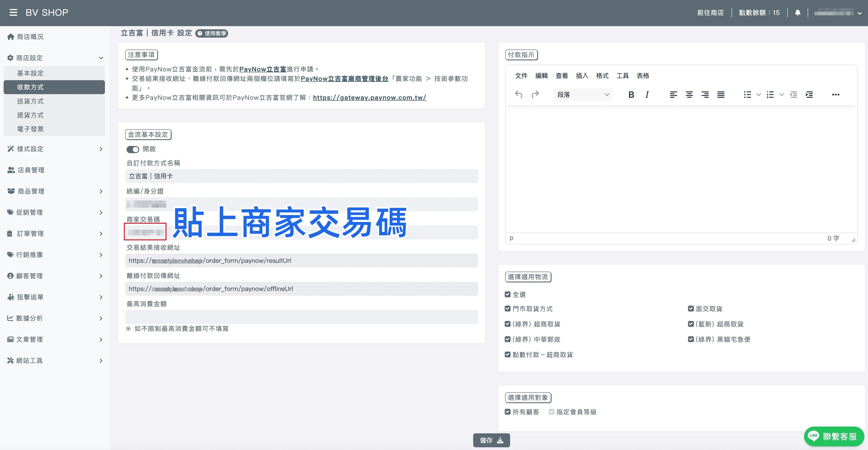Image resolution: width=868 pixels, height=450 pixels.
Task: Expand 訂單管理 sidebar section
Action: (x=55, y=234)
